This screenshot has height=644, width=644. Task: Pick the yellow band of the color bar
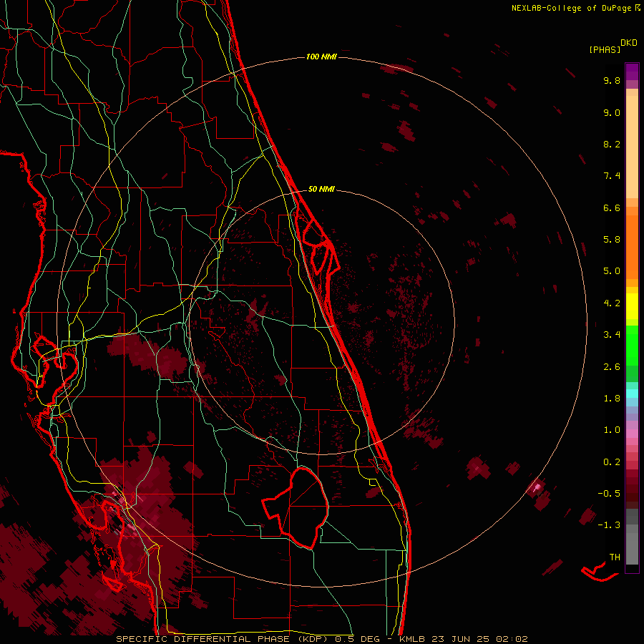click(x=632, y=306)
